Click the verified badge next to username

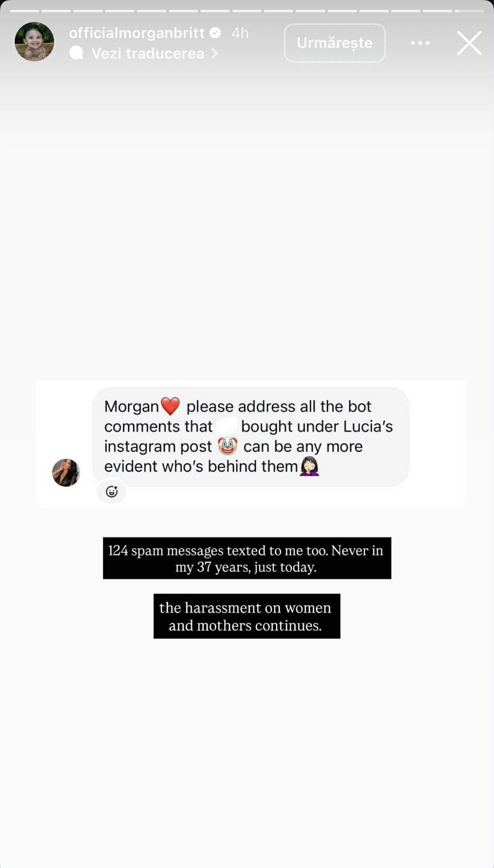pyautogui.click(x=215, y=33)
